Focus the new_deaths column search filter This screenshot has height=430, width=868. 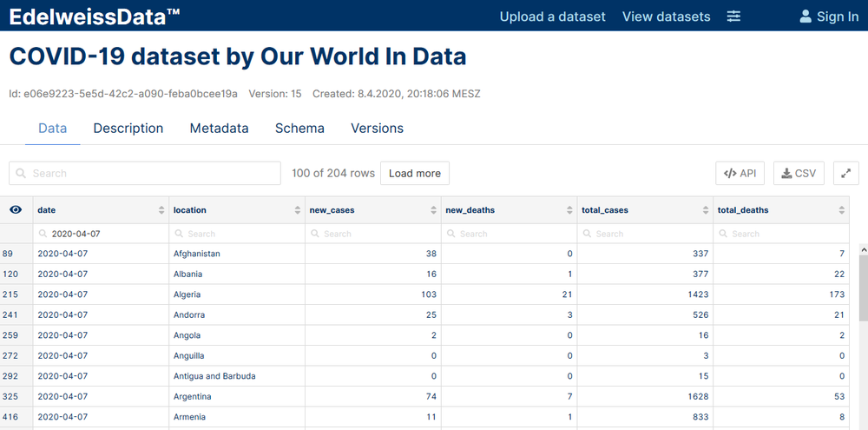coord(510,234)
